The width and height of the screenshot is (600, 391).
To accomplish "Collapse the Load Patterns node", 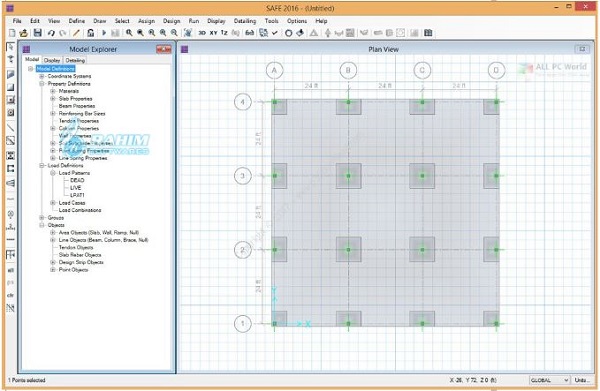I will 53,173.
